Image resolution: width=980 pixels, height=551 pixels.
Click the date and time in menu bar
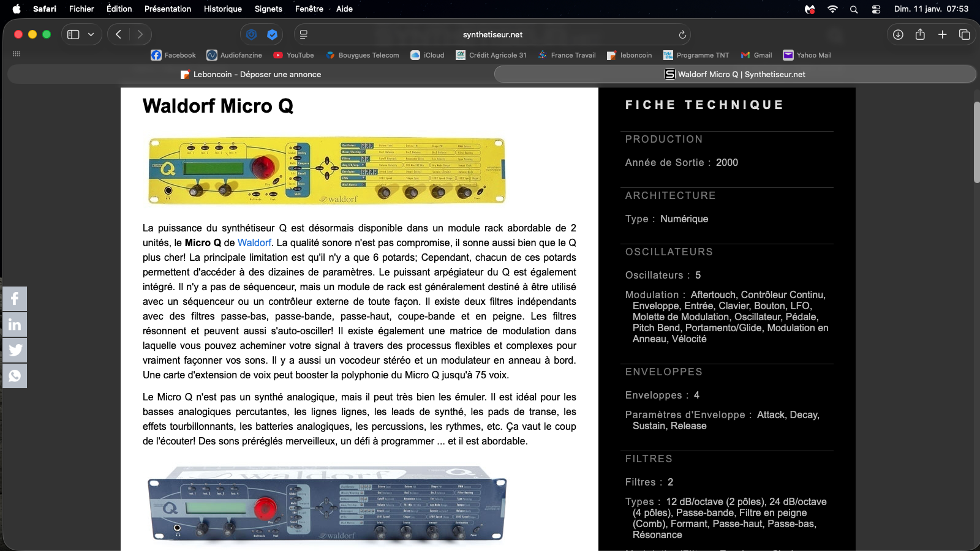click(931, 9)
